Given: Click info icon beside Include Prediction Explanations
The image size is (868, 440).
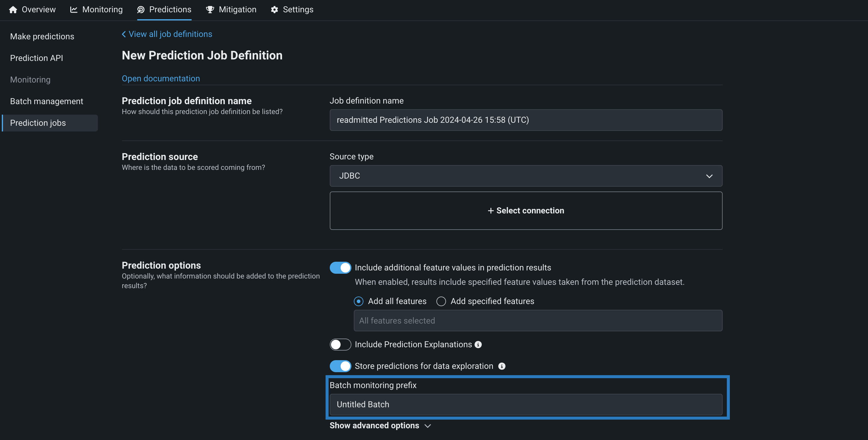Looking at the screenshot, I should (x=478, y=344).
